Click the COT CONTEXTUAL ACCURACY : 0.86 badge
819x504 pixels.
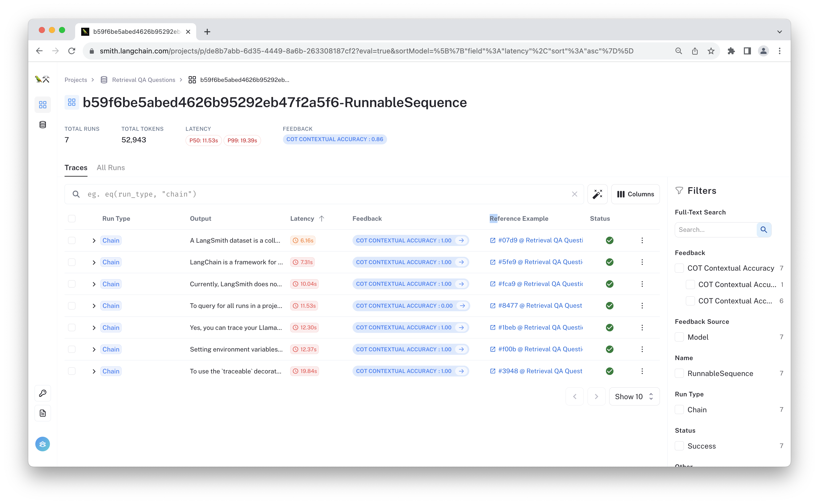pyautogui.click(x=334, y=139)
